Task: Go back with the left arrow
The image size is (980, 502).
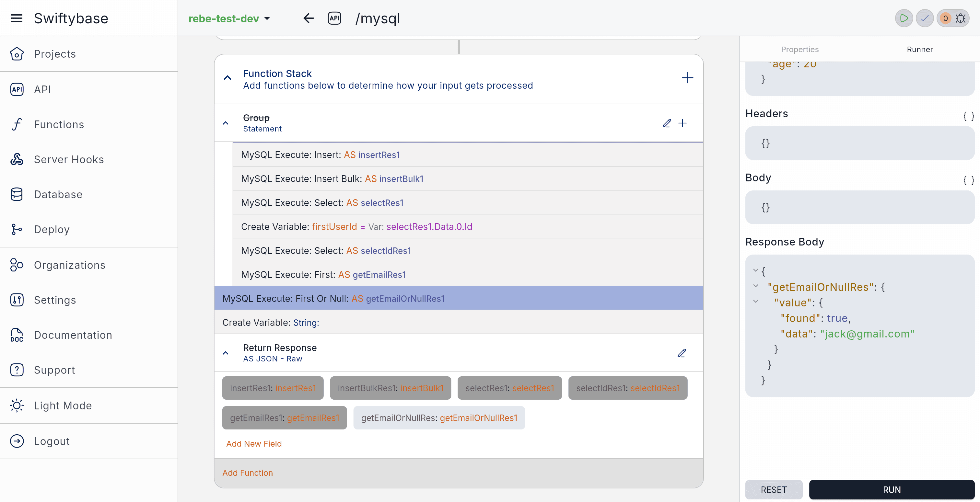Action: (x=309, y=18)
